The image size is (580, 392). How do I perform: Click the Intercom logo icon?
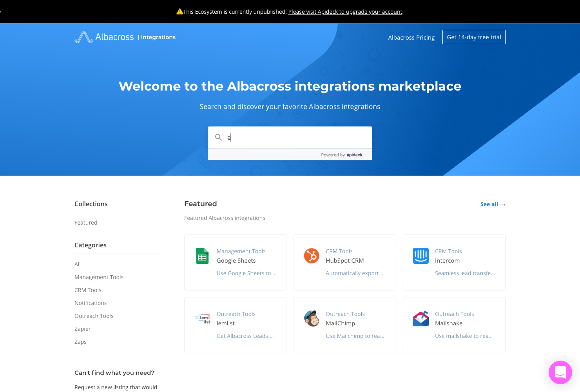coord(421,256)
